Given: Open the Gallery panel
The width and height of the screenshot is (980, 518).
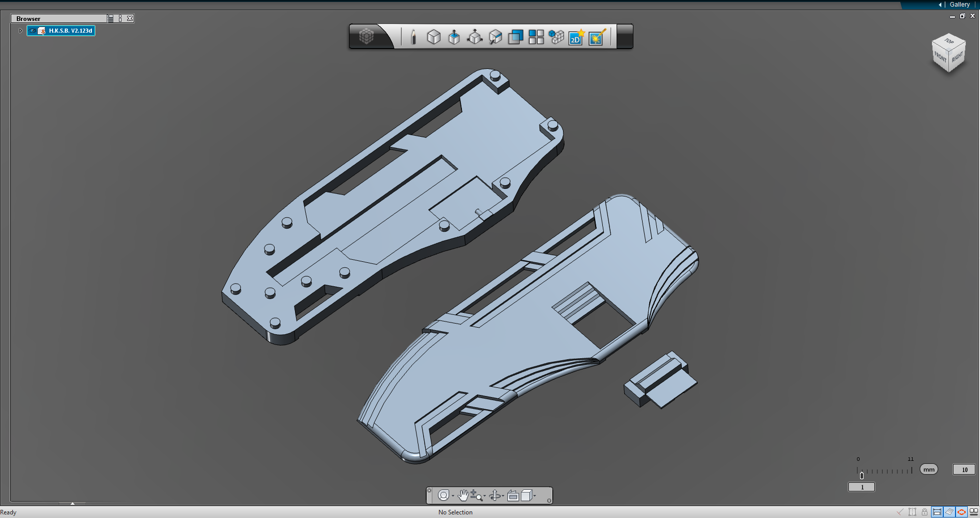Looking at the screenshot, I should pos(959,5).
